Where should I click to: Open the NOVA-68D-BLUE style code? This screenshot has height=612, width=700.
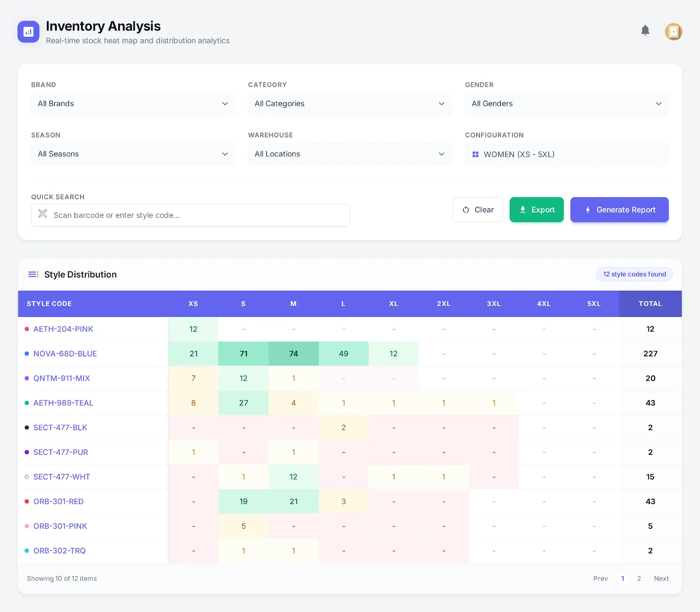66,354
